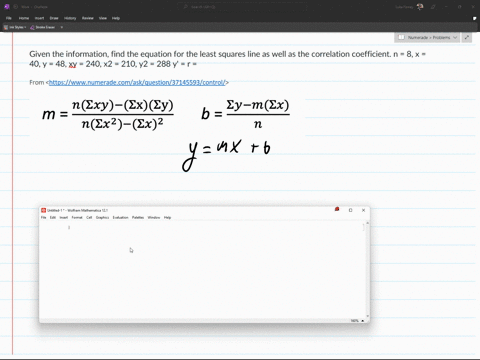Click Mathematica scrollbar up arrow
Image resolution: width=480 pixels, height=360 pixels.
(368, 223)
